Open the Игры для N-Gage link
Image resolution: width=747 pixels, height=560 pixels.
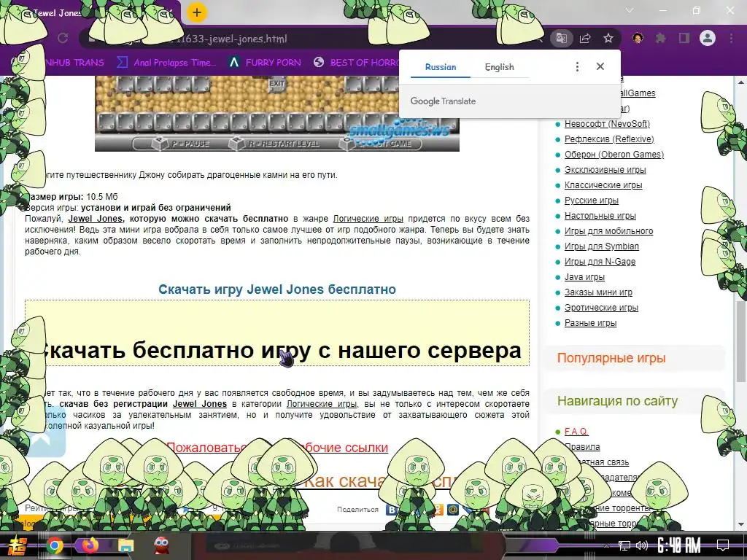(600, 262)
